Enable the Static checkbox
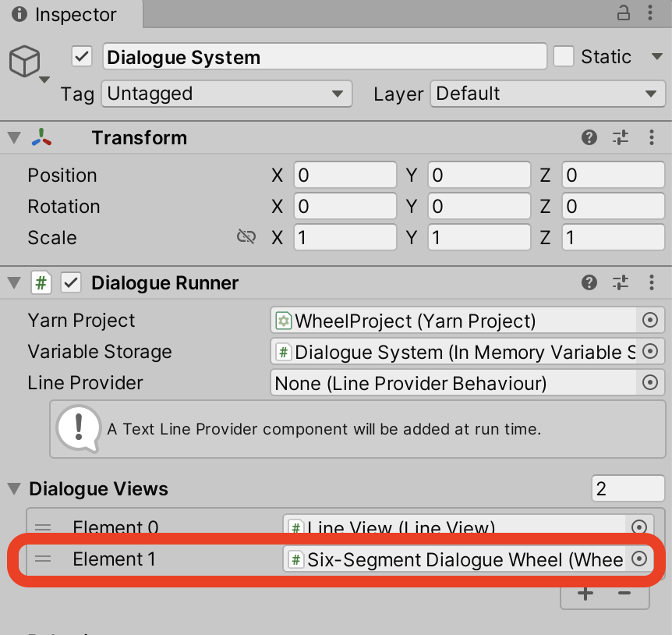The width and height of the screenshot is (672, 635). pyautogui.click(x=563, y=57)
